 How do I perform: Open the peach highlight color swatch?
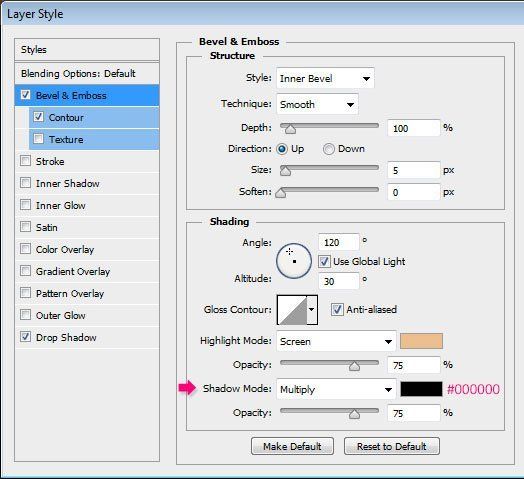tap(421, 341)
